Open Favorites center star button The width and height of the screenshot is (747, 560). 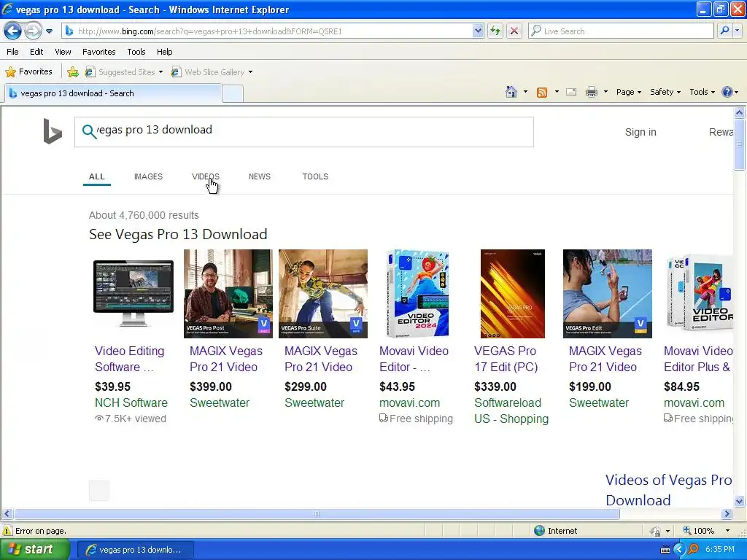click(28, 72)
